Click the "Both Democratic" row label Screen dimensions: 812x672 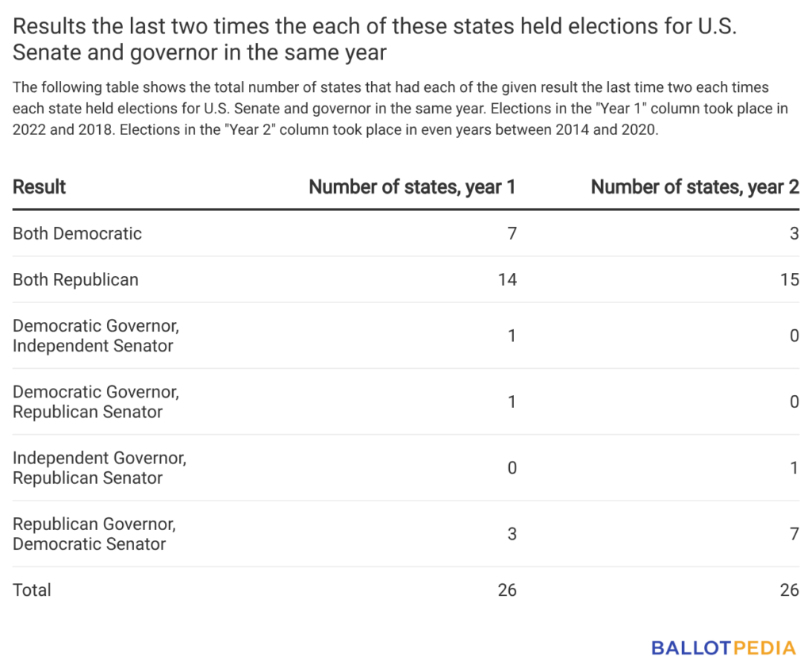pyautogui.click(x=77, y=233)
